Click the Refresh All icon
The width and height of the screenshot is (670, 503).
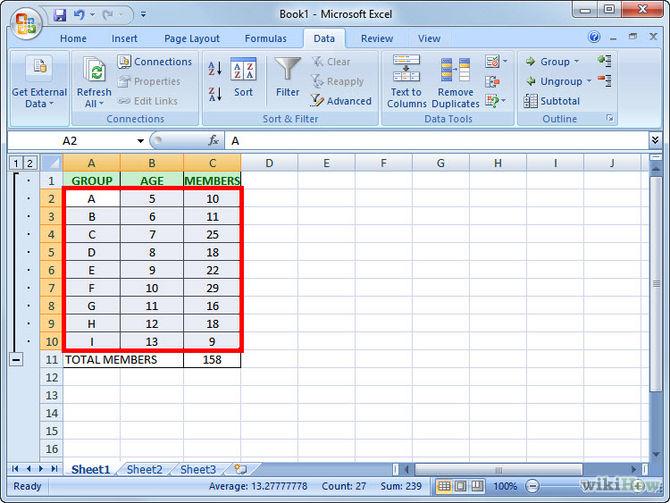(x=94, y=69)
